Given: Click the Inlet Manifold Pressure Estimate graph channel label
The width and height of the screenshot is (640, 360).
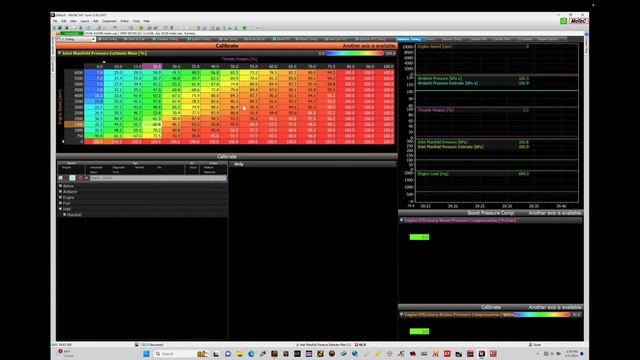Looking at the screenshot, I should click(450, 147).
